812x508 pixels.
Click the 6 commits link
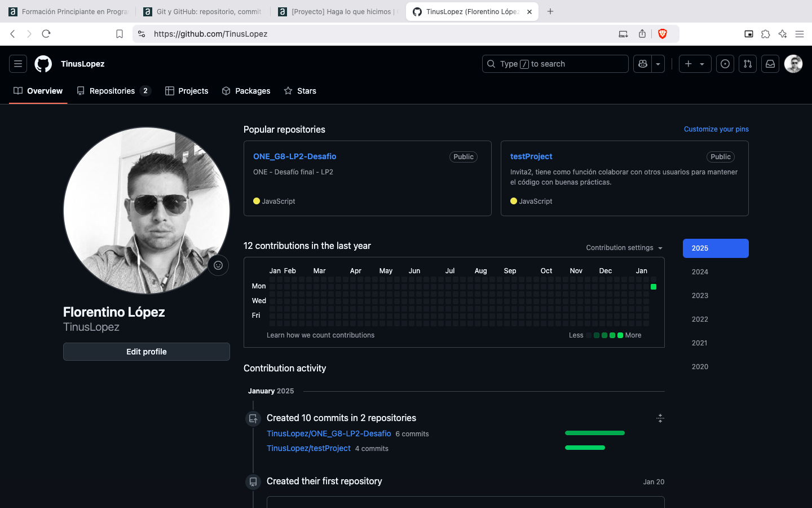(412, 434)
